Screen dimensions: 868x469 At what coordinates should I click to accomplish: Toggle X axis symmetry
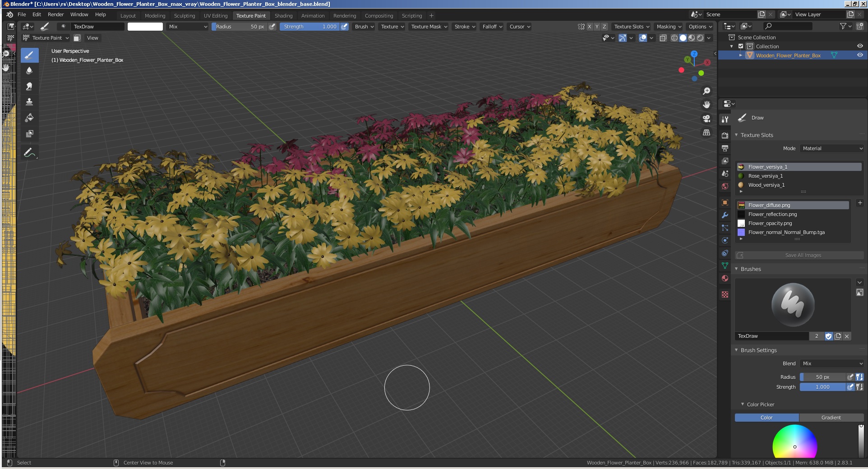point(589,27)
